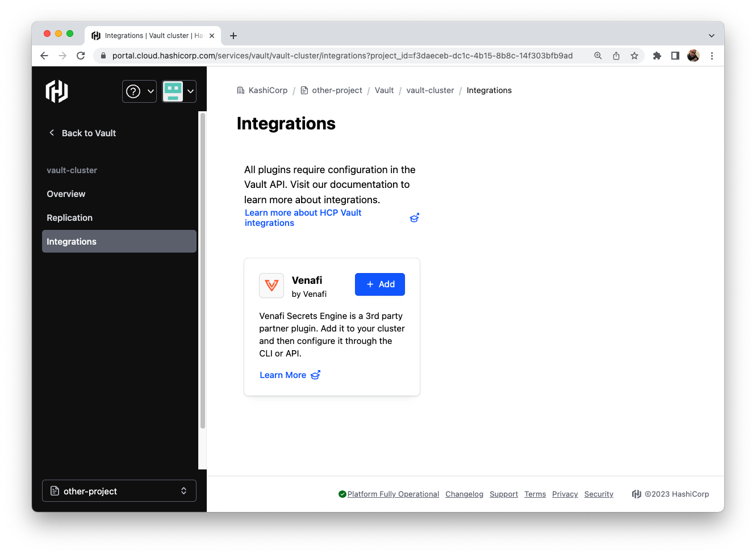Click the browser forward arrow
This screenshot has width=756, height=554.
[x=62, y=56]
